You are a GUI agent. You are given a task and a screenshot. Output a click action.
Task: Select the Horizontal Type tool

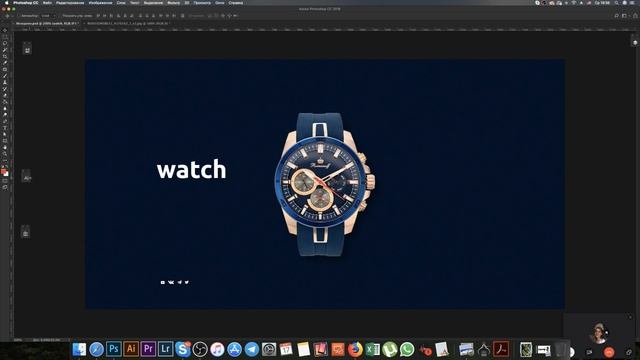5,128
